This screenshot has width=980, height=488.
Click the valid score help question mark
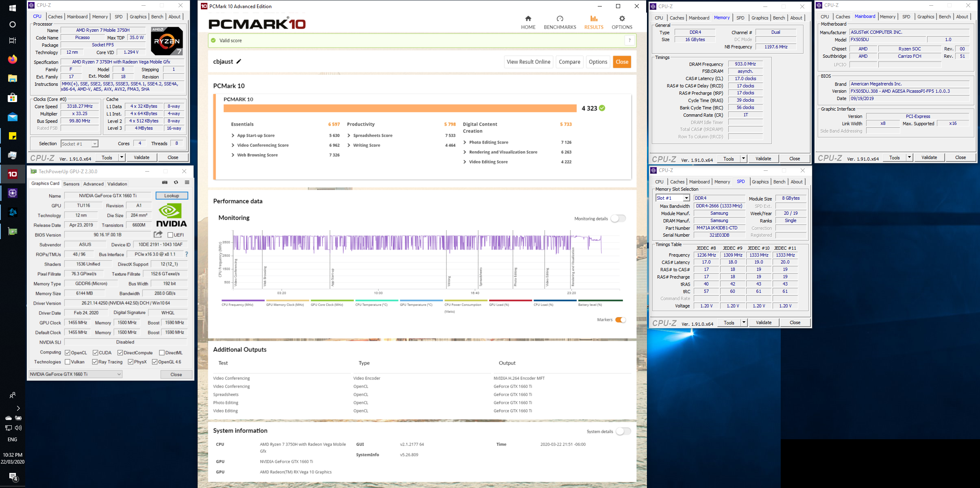coord(629,40)
